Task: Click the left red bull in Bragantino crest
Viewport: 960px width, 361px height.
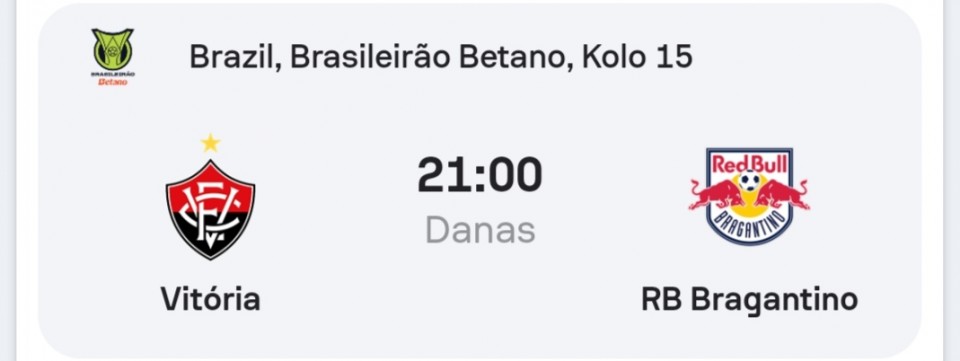Action: 716,195
